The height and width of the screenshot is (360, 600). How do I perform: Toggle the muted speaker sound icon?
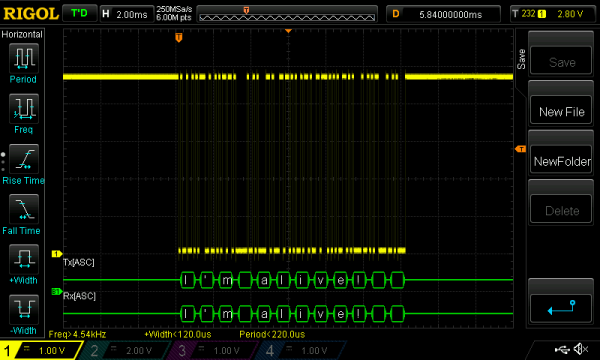tap(580, 349)
